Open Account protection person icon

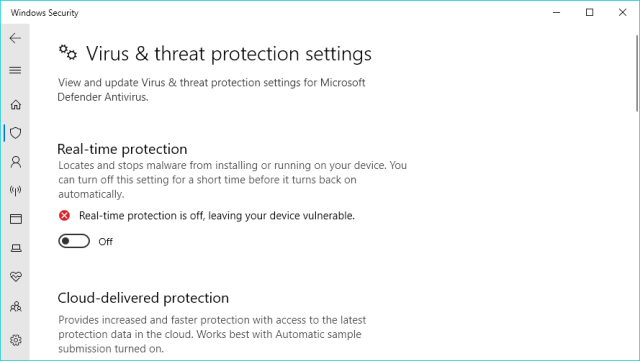pyautogui.click(x=16, y=162)
